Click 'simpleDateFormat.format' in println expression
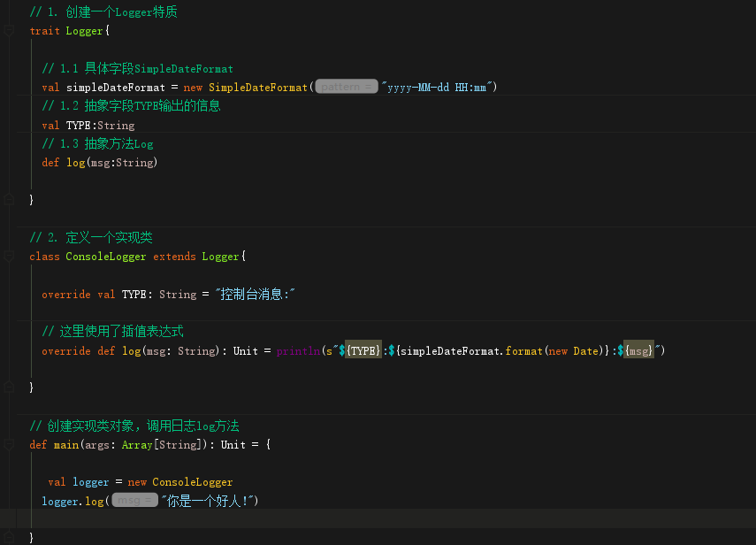 (471, 350)
